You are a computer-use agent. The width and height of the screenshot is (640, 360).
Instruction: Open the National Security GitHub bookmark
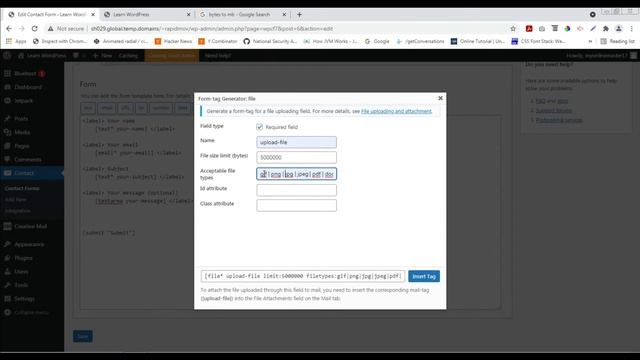tap(270, 41)
